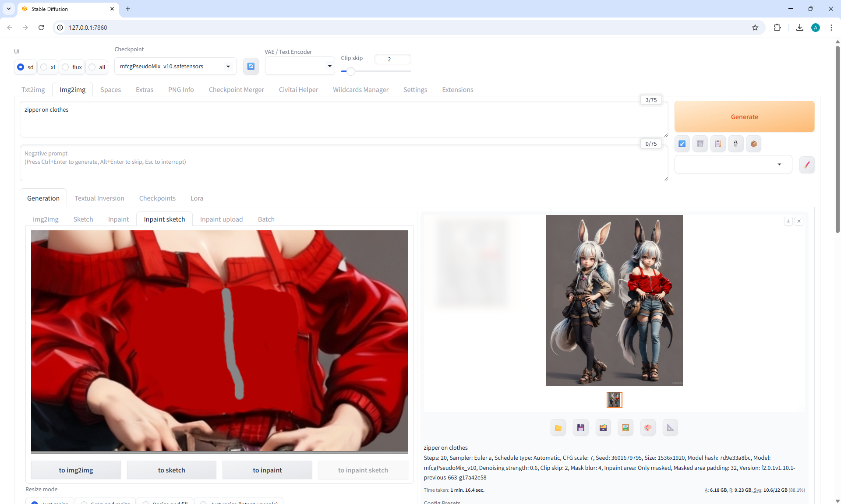Adjust the Clip skip slider
This screenshot has height=504, width=841.
tap(350, 71)
